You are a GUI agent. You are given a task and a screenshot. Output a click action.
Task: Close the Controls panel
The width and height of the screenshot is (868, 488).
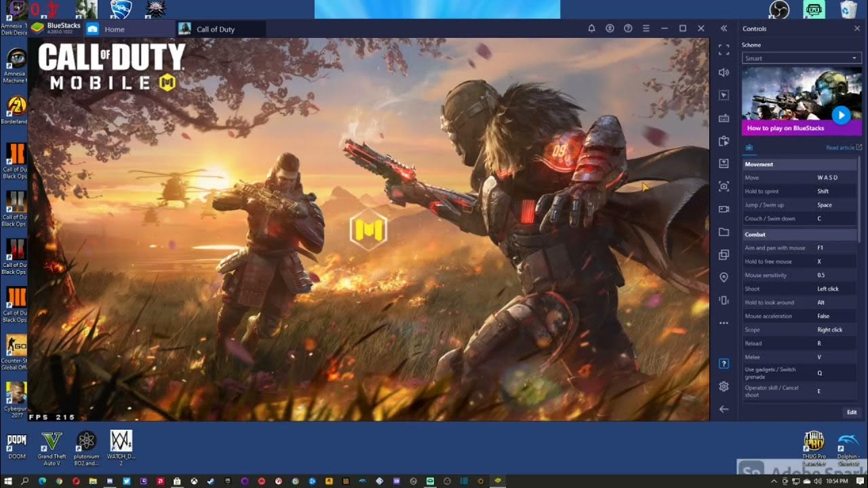coord(856,28)
